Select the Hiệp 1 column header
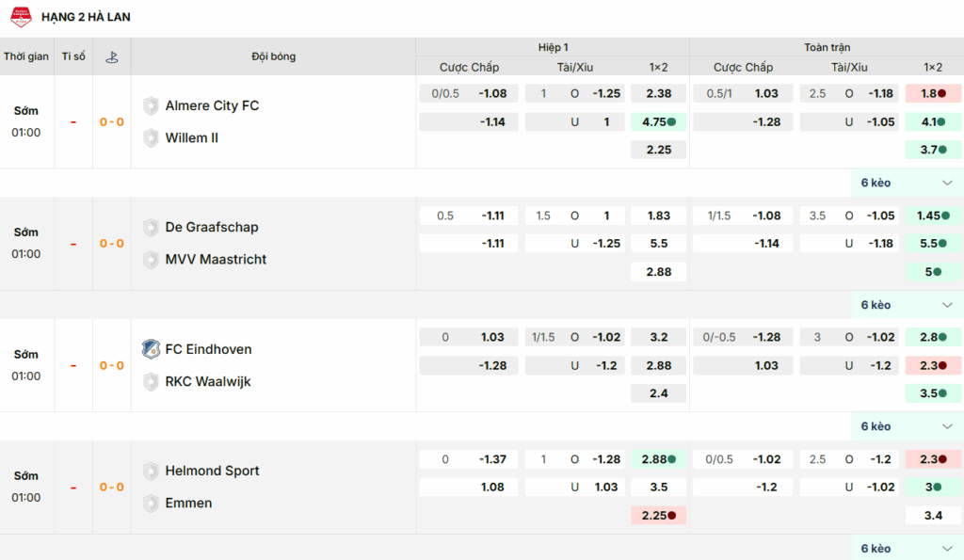The image size is (964, 560). (553, 47)
